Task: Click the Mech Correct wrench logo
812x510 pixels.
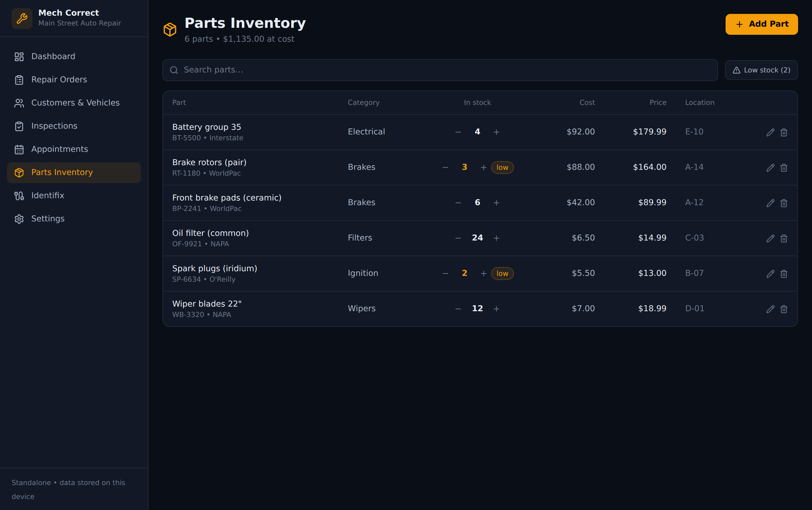Action: tap(22, 18)
